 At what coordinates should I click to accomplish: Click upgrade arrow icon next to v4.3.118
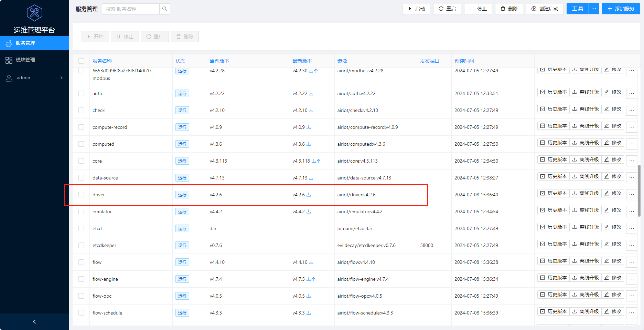(319, 161)
